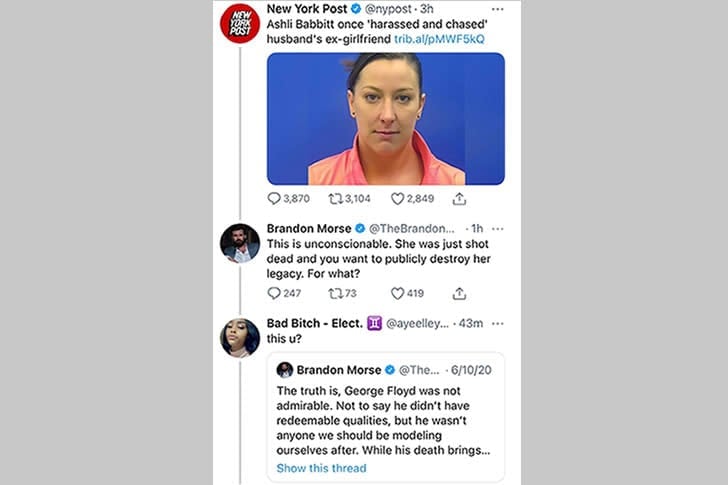The width and height of the screenshot is (728, 485).
Task: Click the New York Post account name
Action: click(x=307, y=9)
